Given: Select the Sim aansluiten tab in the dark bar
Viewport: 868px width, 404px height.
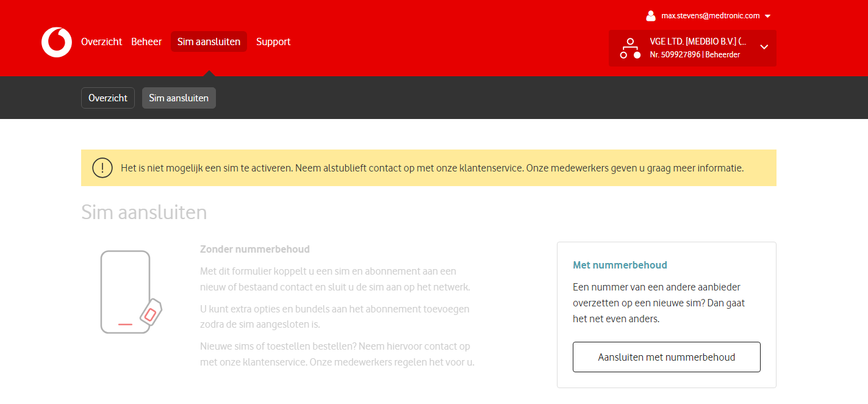Looking at the screenshot, I should tap(179, 98).
